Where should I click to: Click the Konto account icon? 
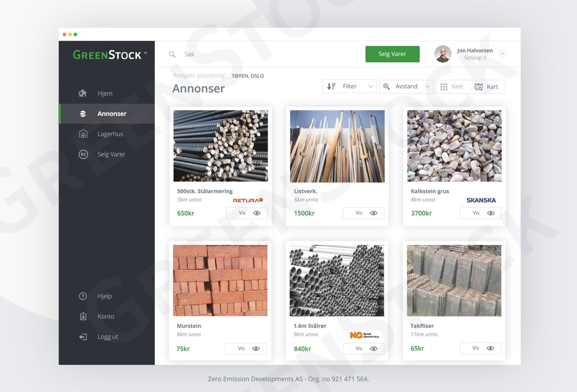tap(83, 317)
